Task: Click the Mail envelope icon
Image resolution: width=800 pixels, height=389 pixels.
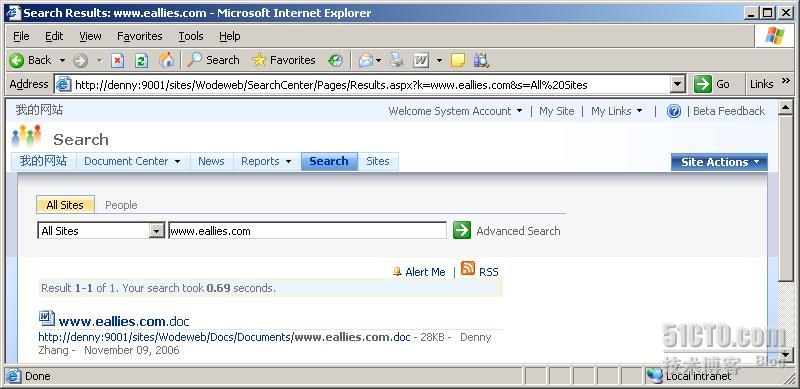Action: (366, 61)
